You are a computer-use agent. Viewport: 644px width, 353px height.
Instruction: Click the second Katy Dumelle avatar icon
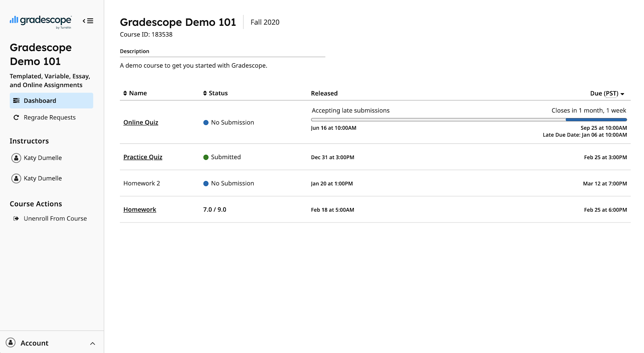[x=16, y=179]
